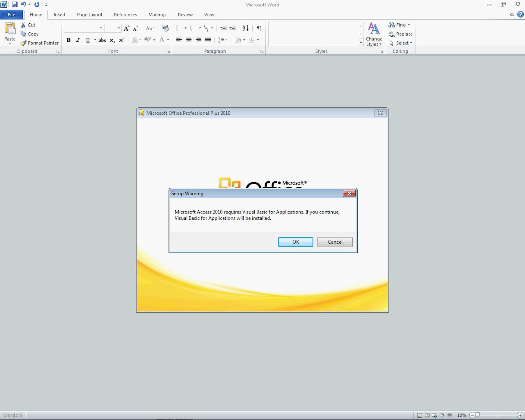
Task: Expand the Styles gallery More arrow
Action: tap(361, 42)
